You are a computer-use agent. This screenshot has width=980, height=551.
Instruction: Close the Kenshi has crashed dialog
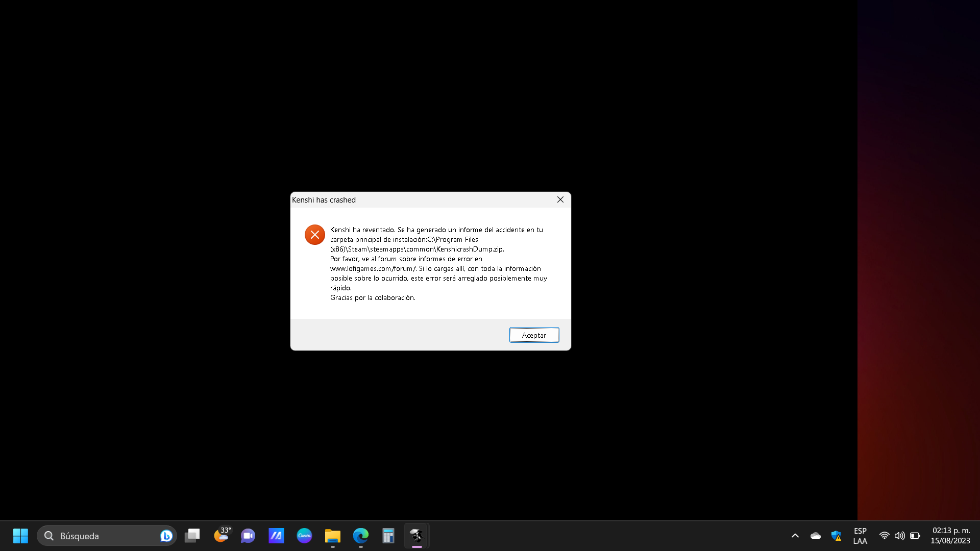tap(560, 199)
